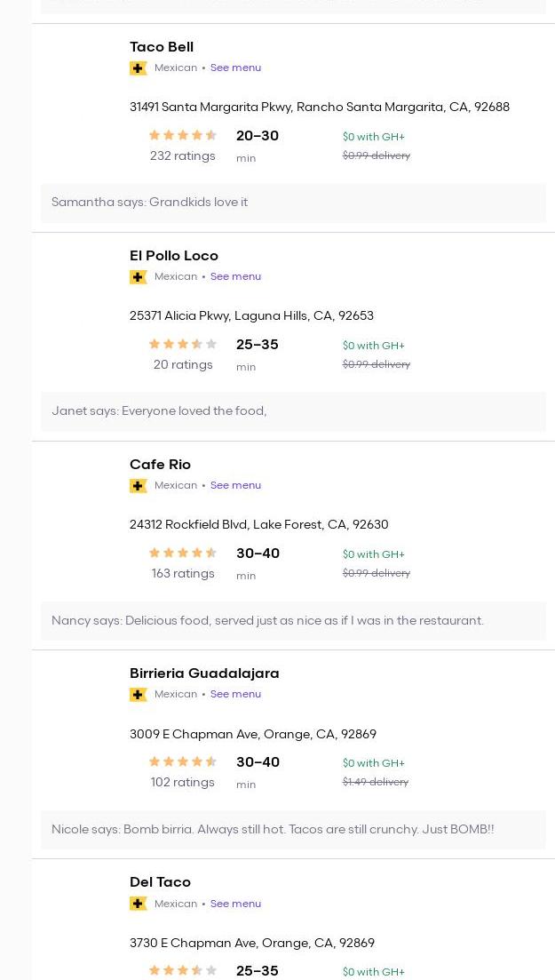The height and width of the screenshot is (980, 555).
Task: Click the GH+ badge icon under Cafe Rio
Action: [138, 486]
